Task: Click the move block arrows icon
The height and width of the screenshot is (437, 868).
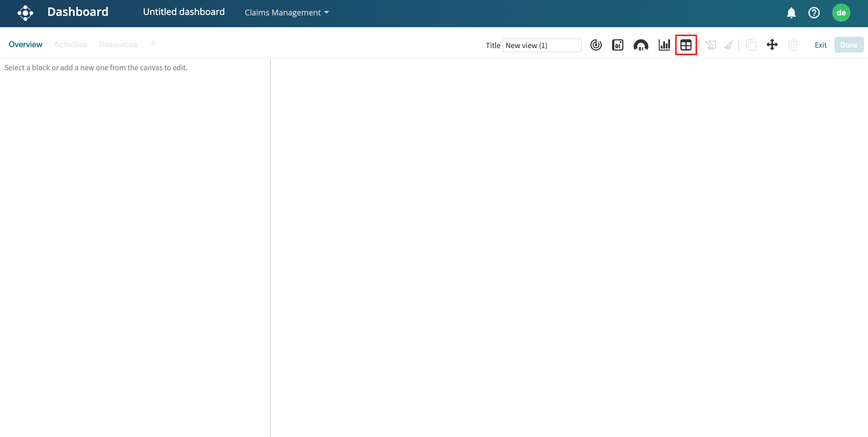Action: 772,45
